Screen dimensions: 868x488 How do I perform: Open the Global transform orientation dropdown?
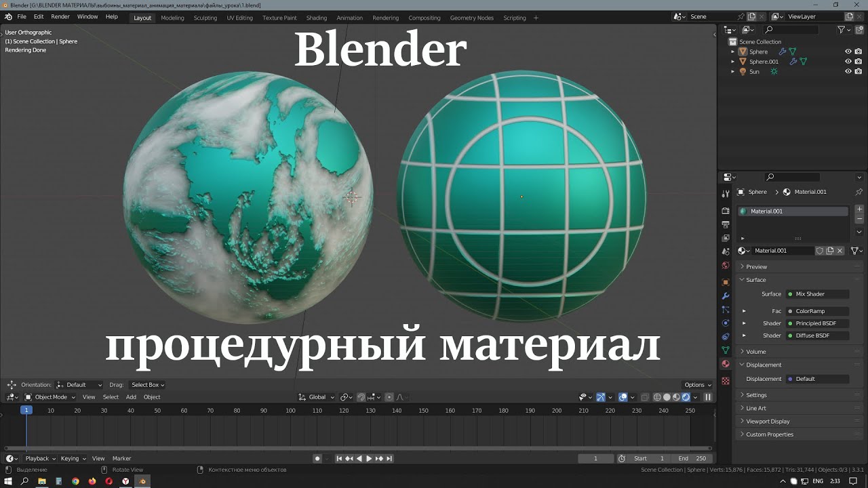317,397
